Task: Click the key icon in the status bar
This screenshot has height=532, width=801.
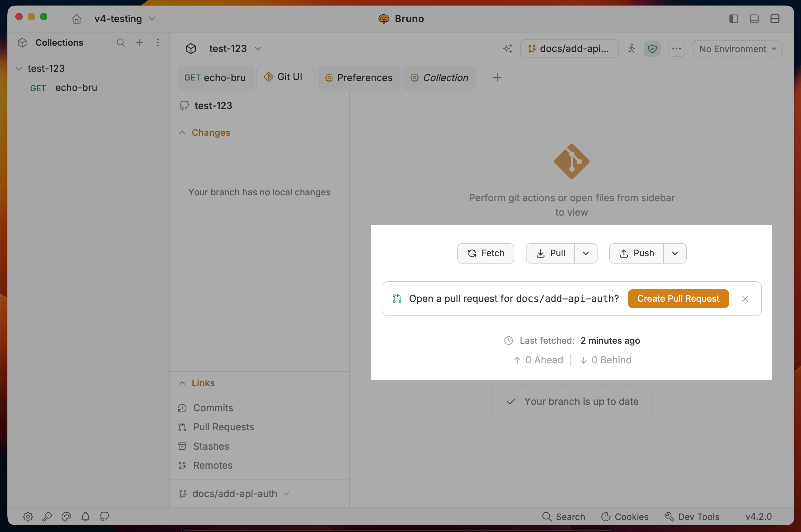Action: pos(47,517)
